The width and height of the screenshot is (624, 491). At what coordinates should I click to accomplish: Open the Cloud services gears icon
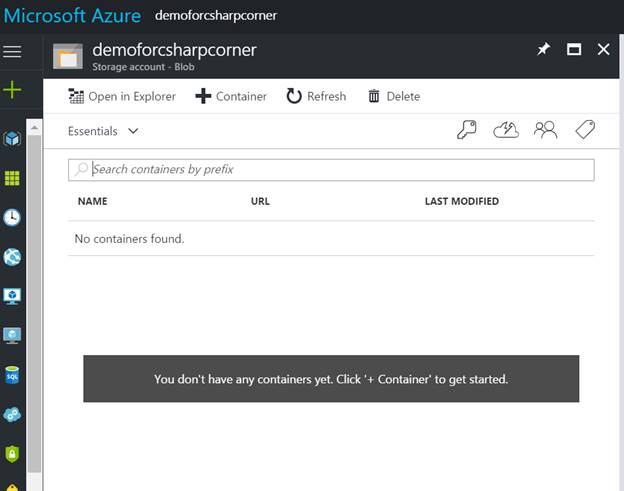click(x=12, y=415)
